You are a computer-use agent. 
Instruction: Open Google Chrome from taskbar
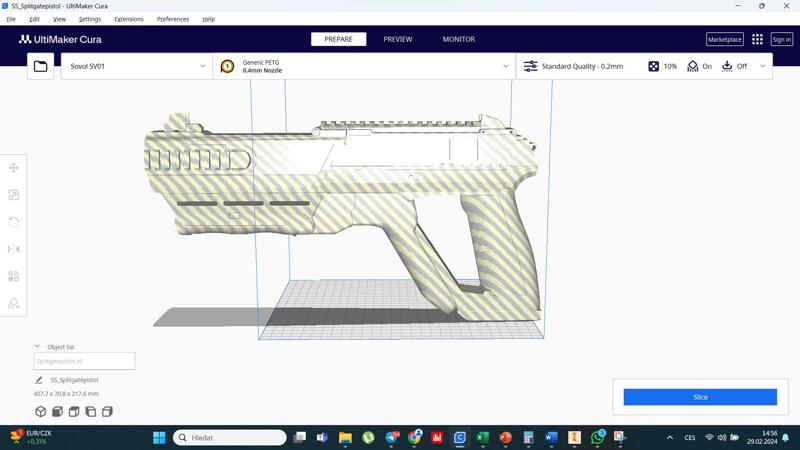tap(415, 437)
